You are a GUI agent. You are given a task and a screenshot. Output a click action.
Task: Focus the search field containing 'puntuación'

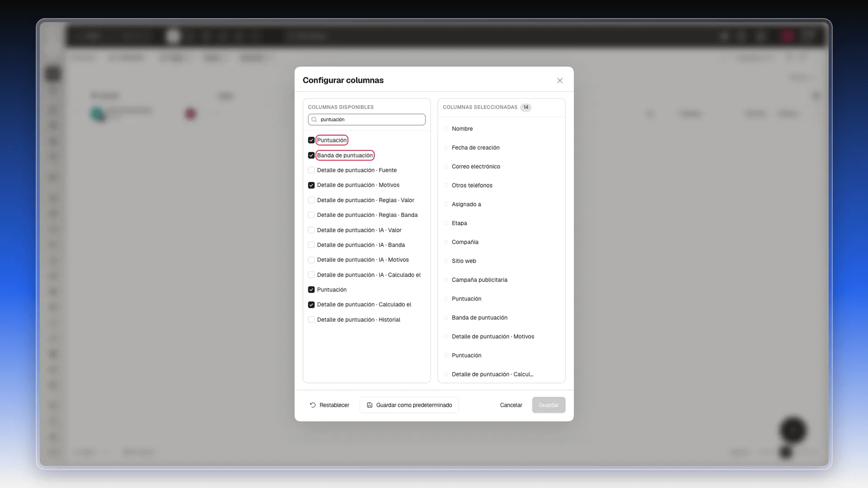click(x=367, y=120)
